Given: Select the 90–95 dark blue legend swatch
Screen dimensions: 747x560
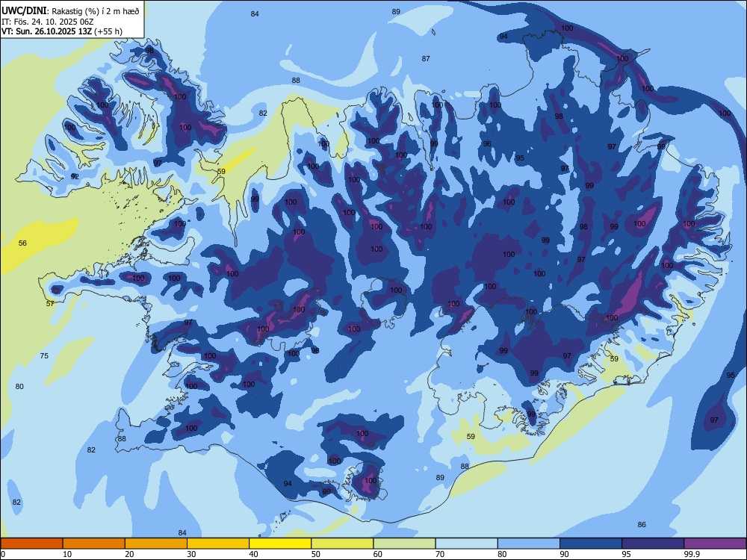Looking at the screenshot, I should pyautogui.click(x=591, y=544).
